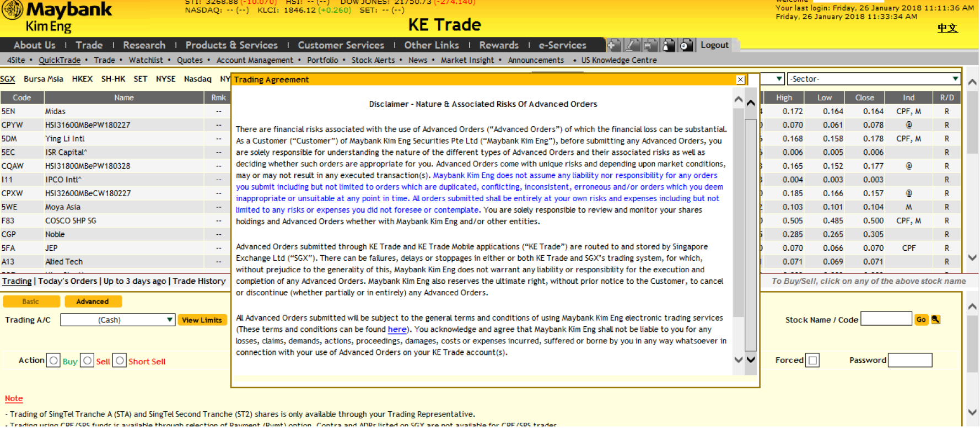Click the Code column header
Image resolution: width=980 pixels, height=431 pixels.
(22, 98)
